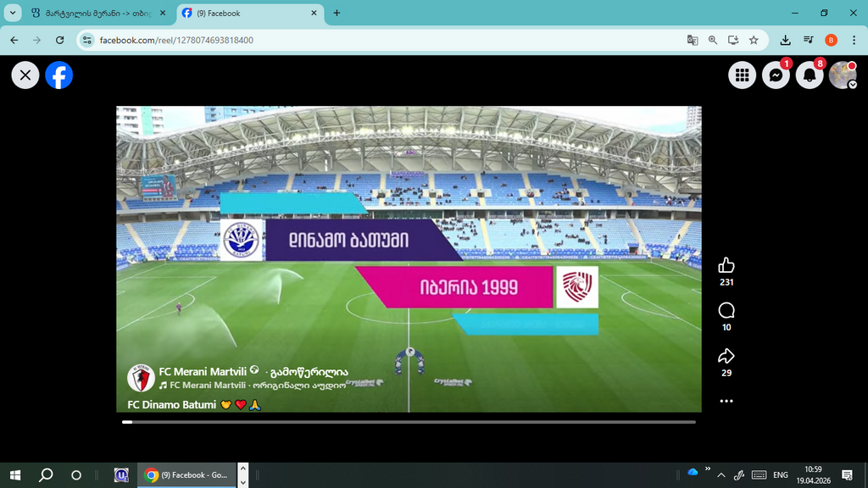Open Windows taskbar search

pos(46,474)
